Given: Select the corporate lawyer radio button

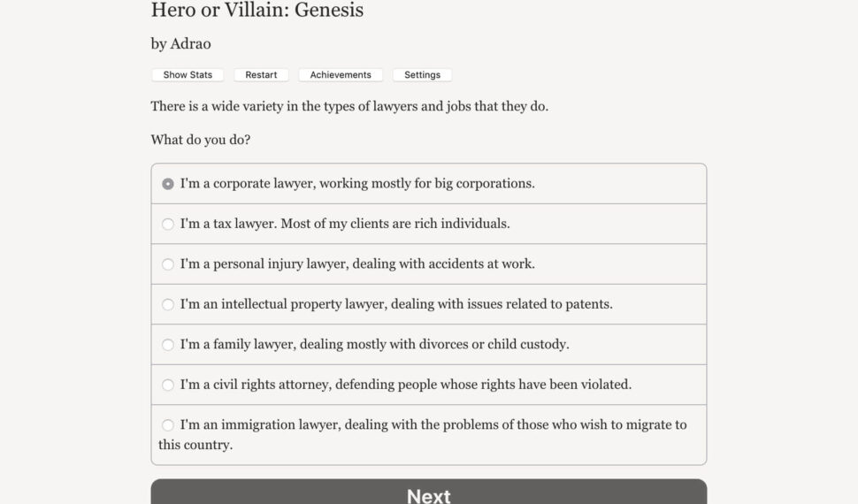Looking at the screenshot, I should pyautogui.click(x=168, y=184).
